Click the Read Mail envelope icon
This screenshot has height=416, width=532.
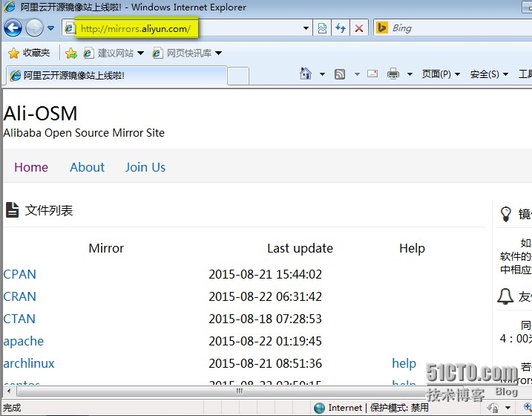[x=372, y=74]
